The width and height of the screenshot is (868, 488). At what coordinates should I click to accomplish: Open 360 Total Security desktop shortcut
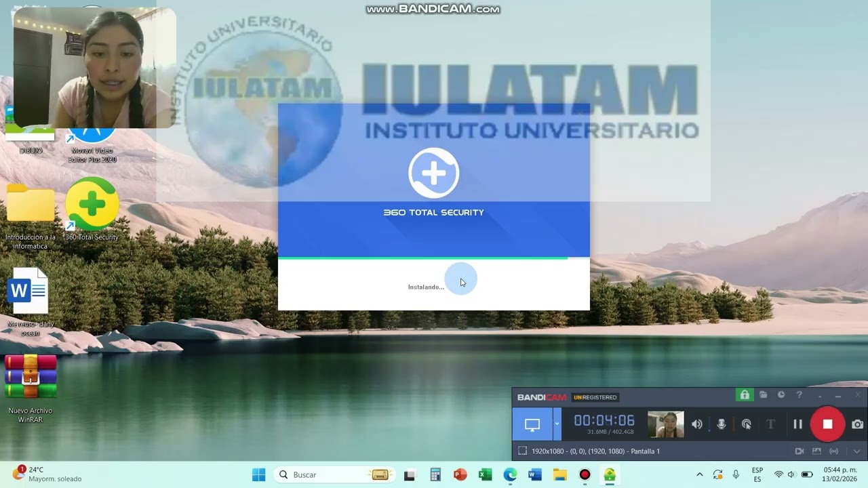click(92, 209)
